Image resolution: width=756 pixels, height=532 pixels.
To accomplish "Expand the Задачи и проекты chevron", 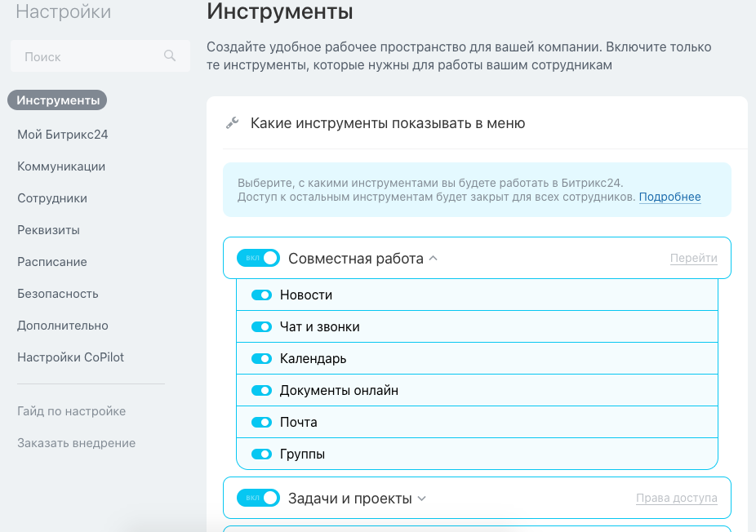I will coord(421,499).
